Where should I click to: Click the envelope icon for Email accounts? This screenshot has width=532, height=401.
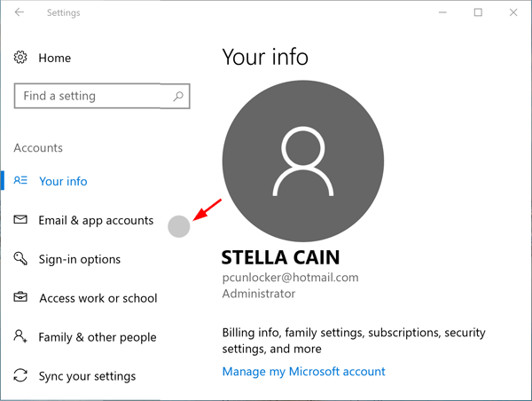coord(20,220)
